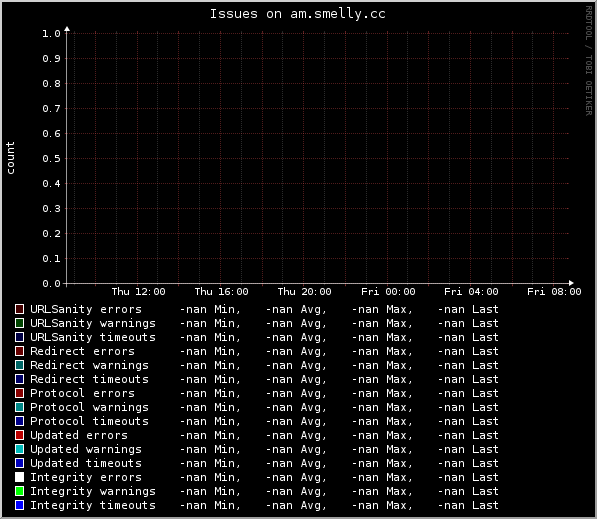597x519 pixels.
Task: Click the URLSanity warnings green swatch
Action: [x=19, y=323]
